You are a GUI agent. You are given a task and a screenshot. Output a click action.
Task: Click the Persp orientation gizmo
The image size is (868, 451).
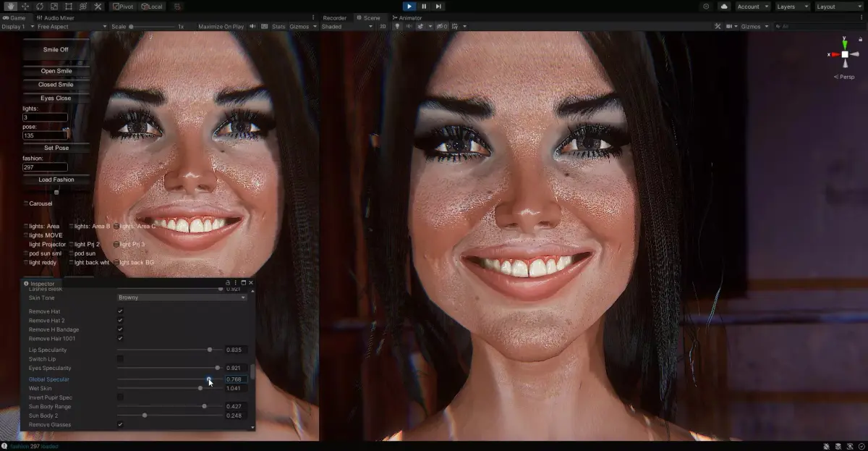[844, 77]
